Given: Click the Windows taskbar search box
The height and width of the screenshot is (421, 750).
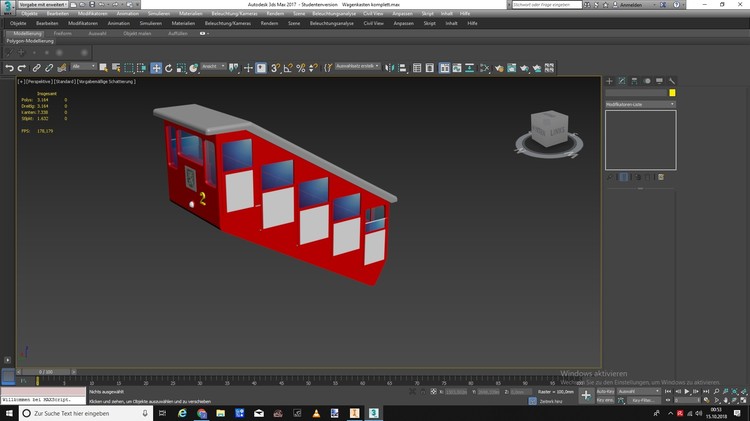Looking at the screenshot, I should click(x=86, y=413).
